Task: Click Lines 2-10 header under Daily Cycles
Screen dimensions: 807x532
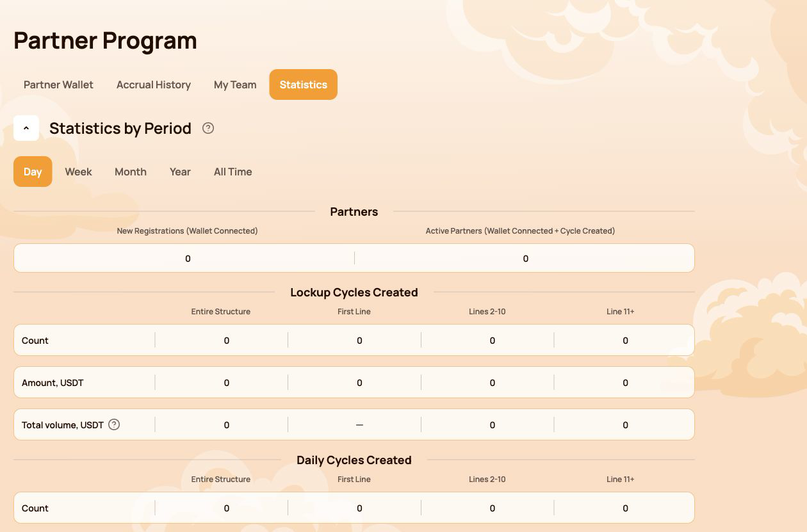Action: click(x=487, y=480)
